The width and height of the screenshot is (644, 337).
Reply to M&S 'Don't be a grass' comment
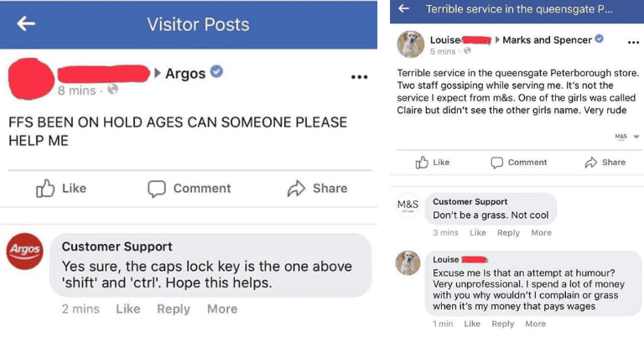[508, 232]
